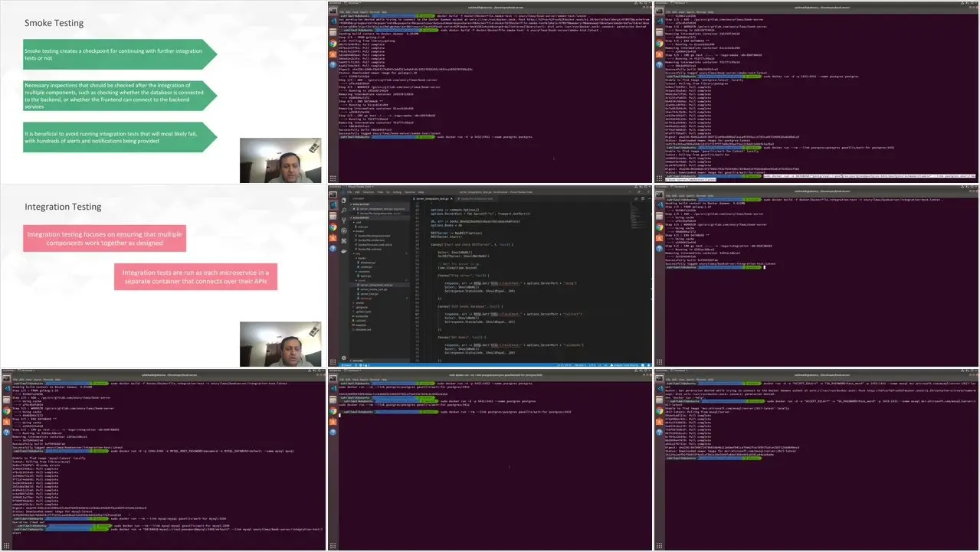Click the 'Integration Testing' slide title
This screenshot has height=552, width=980.
(63, 207)
